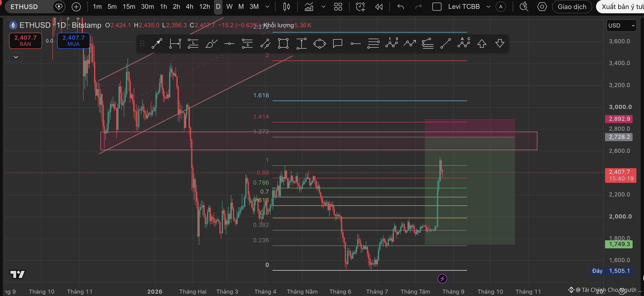Expand the chevron next to Indicators
This screenshot has height=296, width=644.
click(x=323, y=7)
